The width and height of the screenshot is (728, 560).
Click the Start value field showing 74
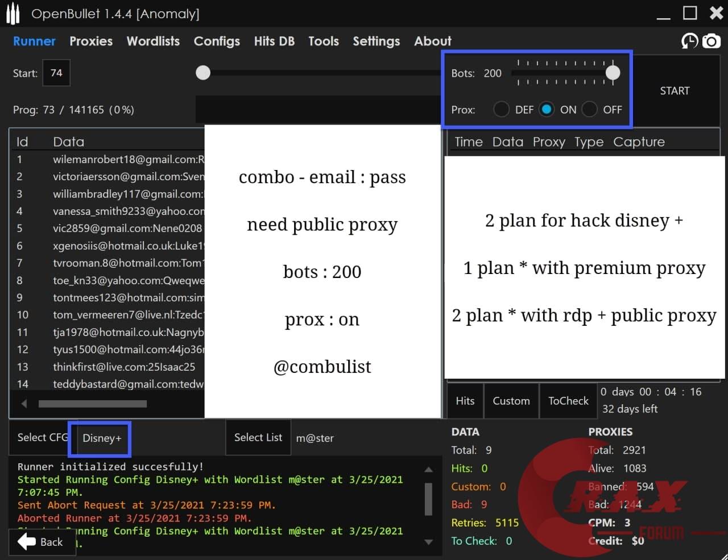pos(56,73)
